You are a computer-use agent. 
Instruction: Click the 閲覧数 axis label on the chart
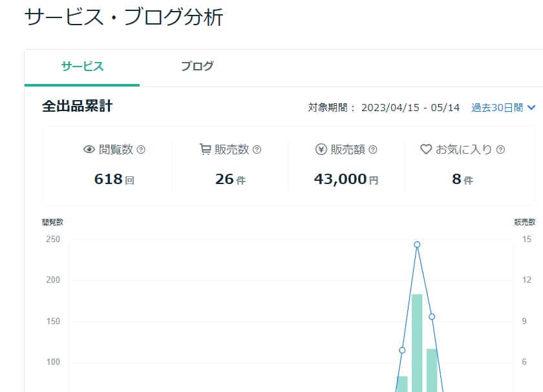(x=52, y=222)
